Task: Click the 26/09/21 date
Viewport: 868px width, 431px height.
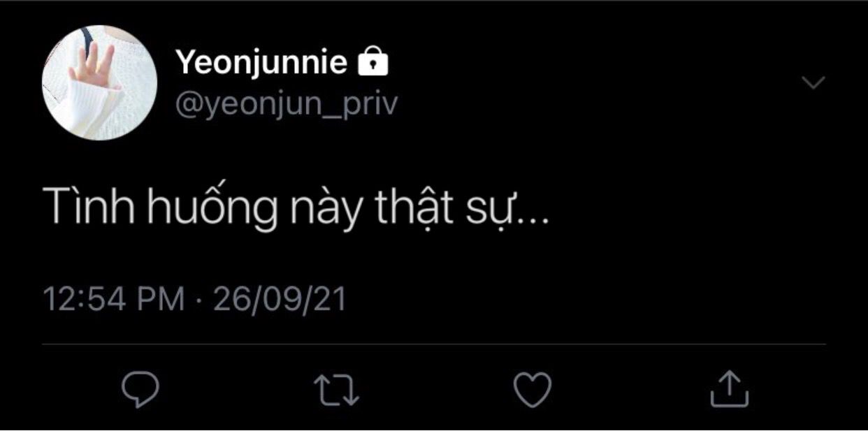Action: click(280, 299)
